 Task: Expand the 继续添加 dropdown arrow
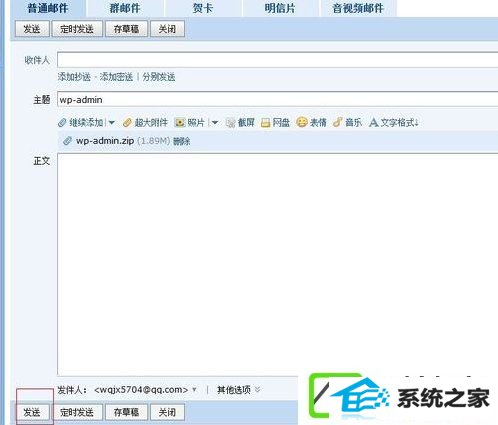point(112,123)
